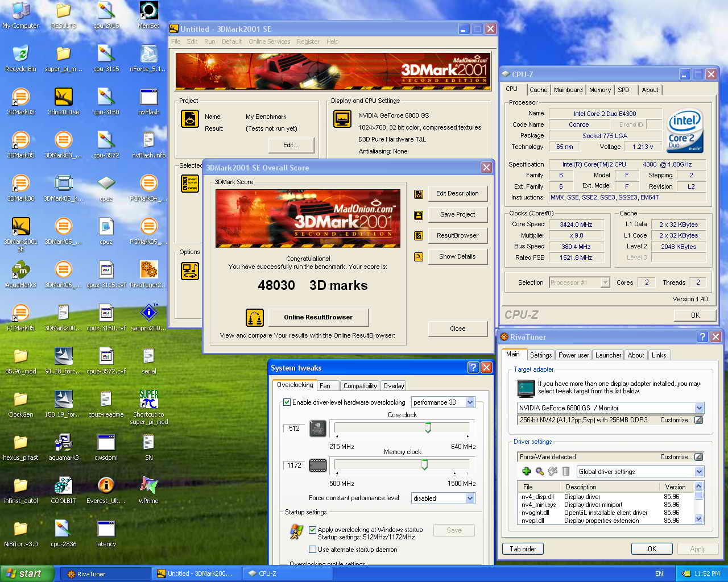Click the Show Details button
Screen dimensions: 728x582
pyautogui.click(x=457, y=256)
